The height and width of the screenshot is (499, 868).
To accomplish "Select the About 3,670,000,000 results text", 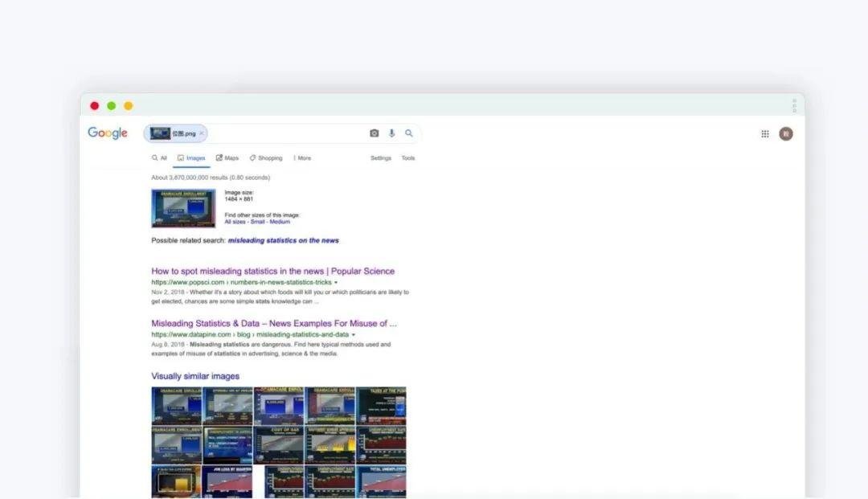I will coord(211,178).
